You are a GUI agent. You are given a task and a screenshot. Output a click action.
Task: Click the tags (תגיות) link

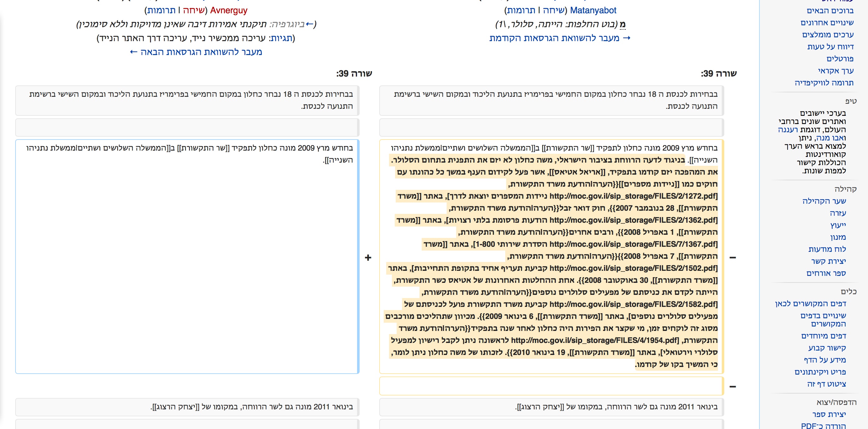(282, 38)
